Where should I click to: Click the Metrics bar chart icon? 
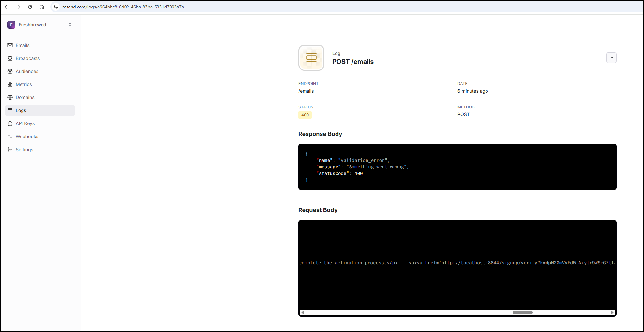10,84
